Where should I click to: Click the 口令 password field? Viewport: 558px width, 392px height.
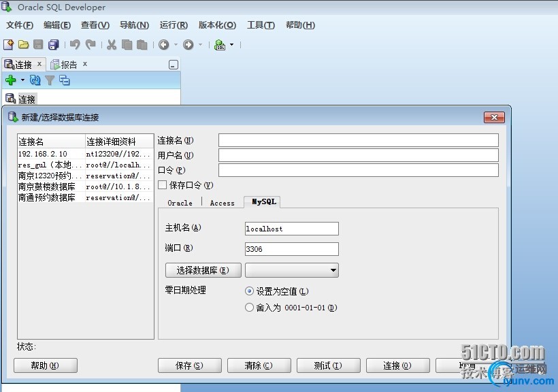[359, 170]
